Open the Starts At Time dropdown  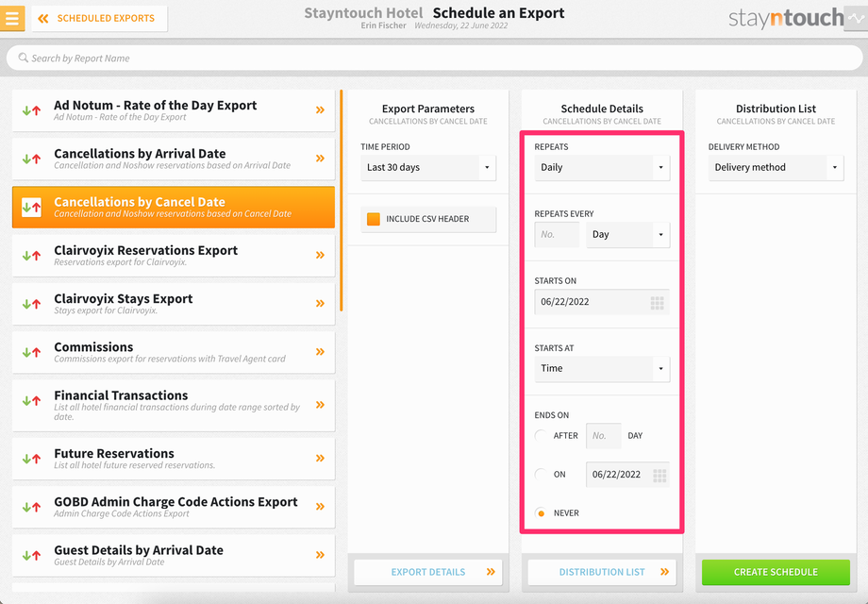point(602,368)
